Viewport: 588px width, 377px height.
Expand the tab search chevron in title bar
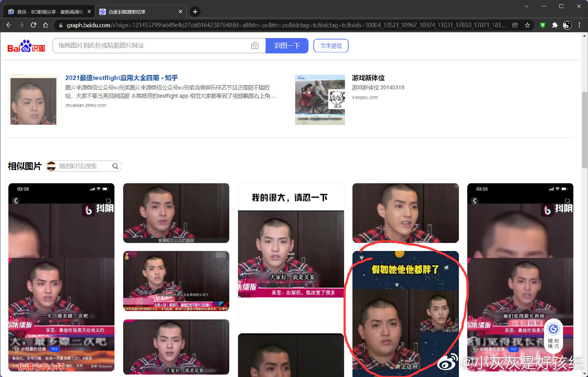click(x=527, y=6)
